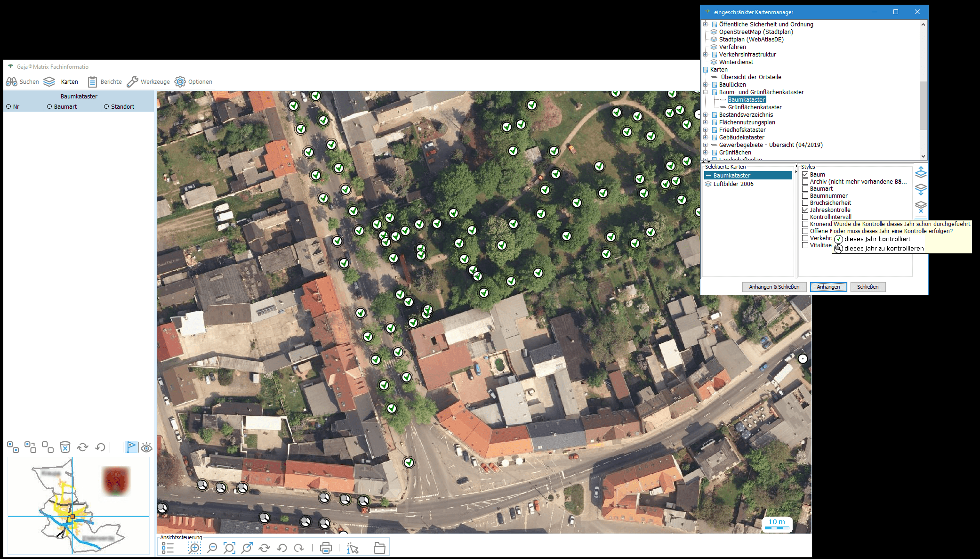Click the legend list icon in Ansichtssteuerung

[168, 548]
